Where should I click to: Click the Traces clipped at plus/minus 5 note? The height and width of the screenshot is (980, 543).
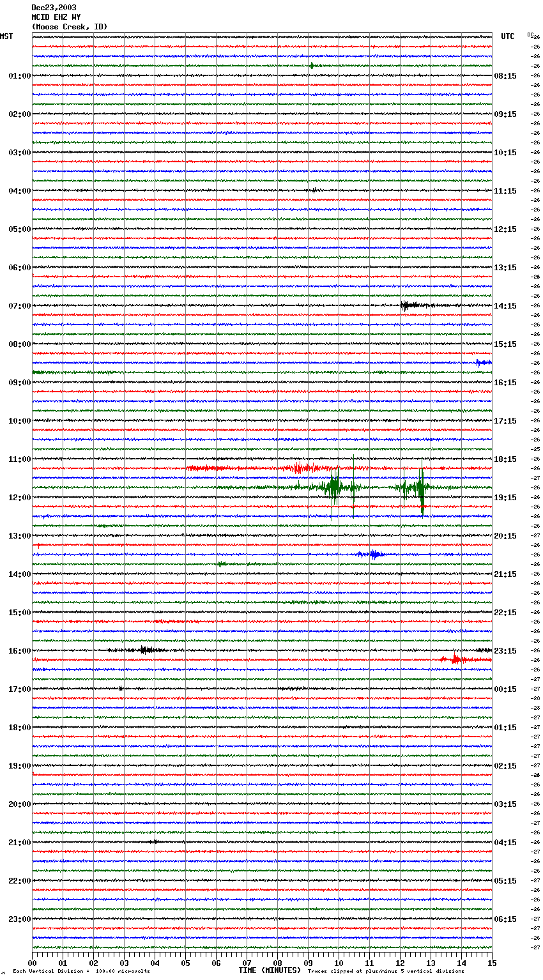[386, 972]
